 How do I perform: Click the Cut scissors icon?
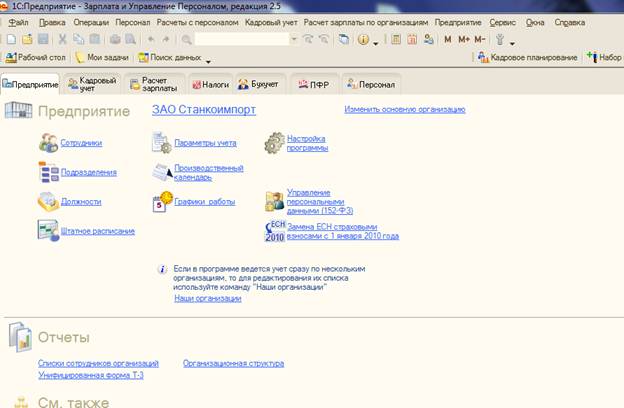point(62,39)
